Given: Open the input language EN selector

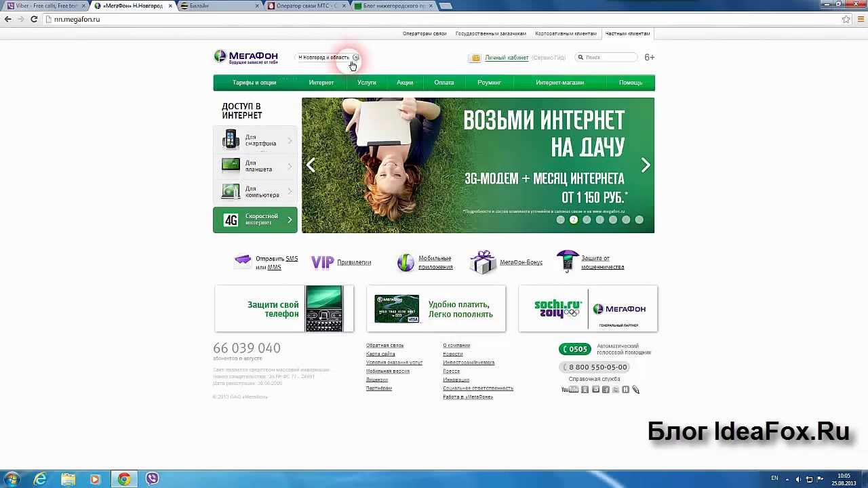Looking at the screenshot, I should tap(775, 479).
